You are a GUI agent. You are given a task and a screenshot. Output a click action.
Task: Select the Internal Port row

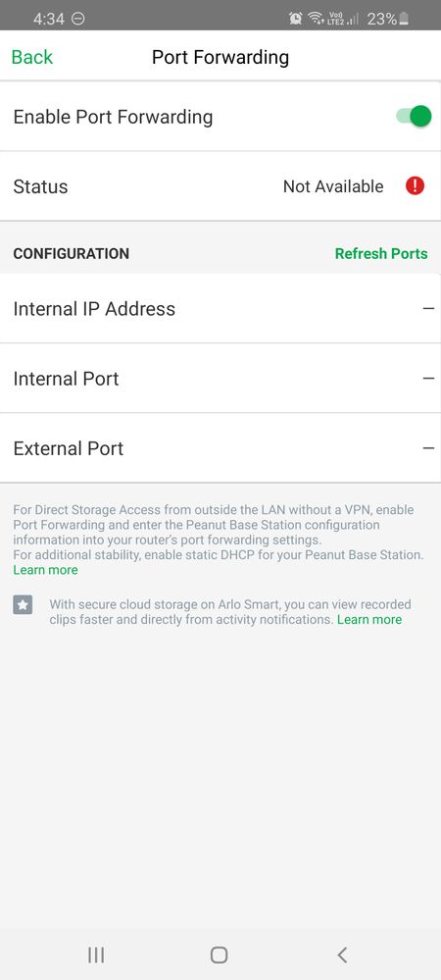tap(220, 378)
